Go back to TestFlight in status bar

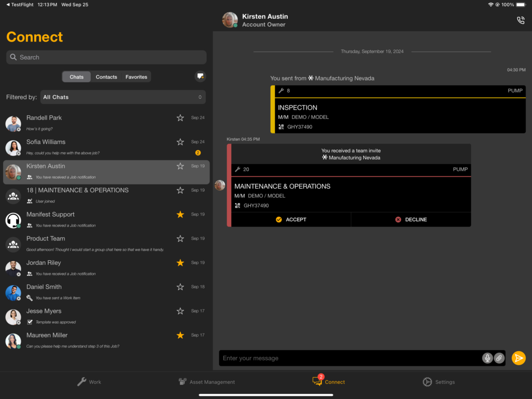tap(20, 4)
